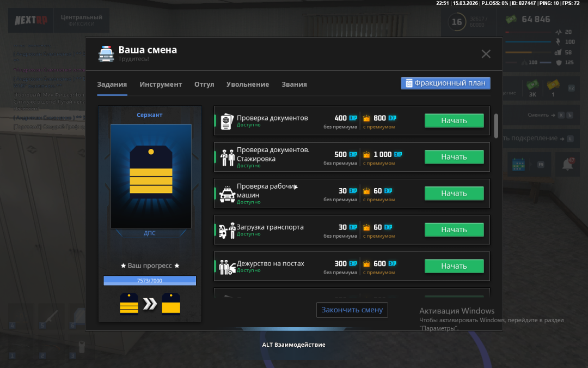Click the Загрузка транспорта task icon
This screenshot has height=368, width=588.
click(x=227, y=231)
